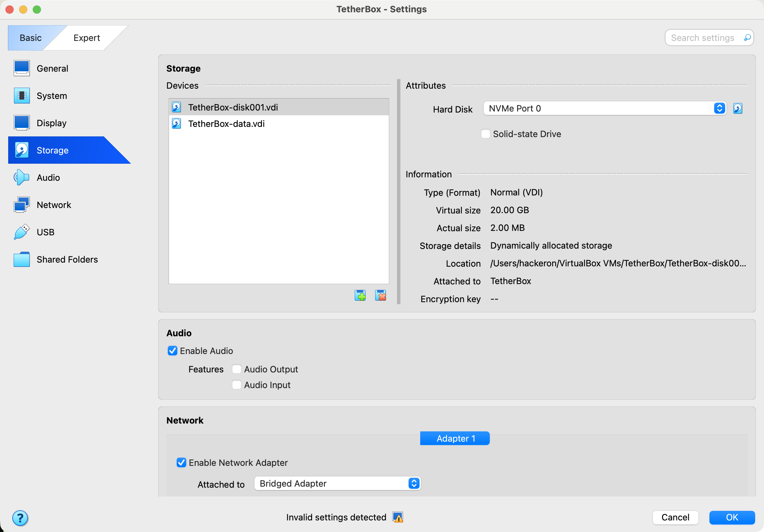
Task: Click the Display screen icon
Action: point(21,123)
